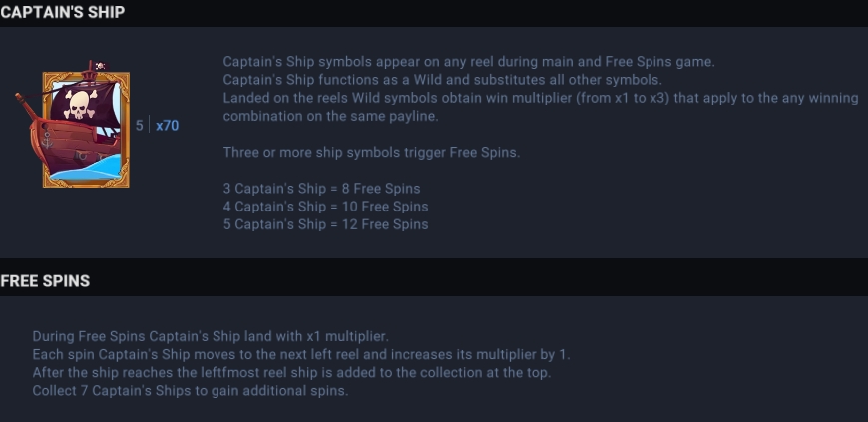This screenshot has height=422, width=868.
Task: Click 'Collect 7 Captain's Ships to gain additional spins'
Action: [191, 391]
